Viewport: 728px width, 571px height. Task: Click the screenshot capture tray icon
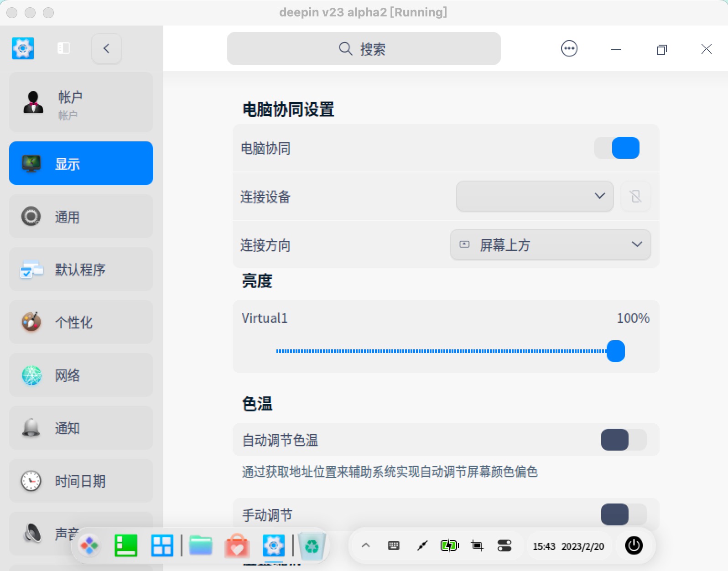tap(477, 545)
